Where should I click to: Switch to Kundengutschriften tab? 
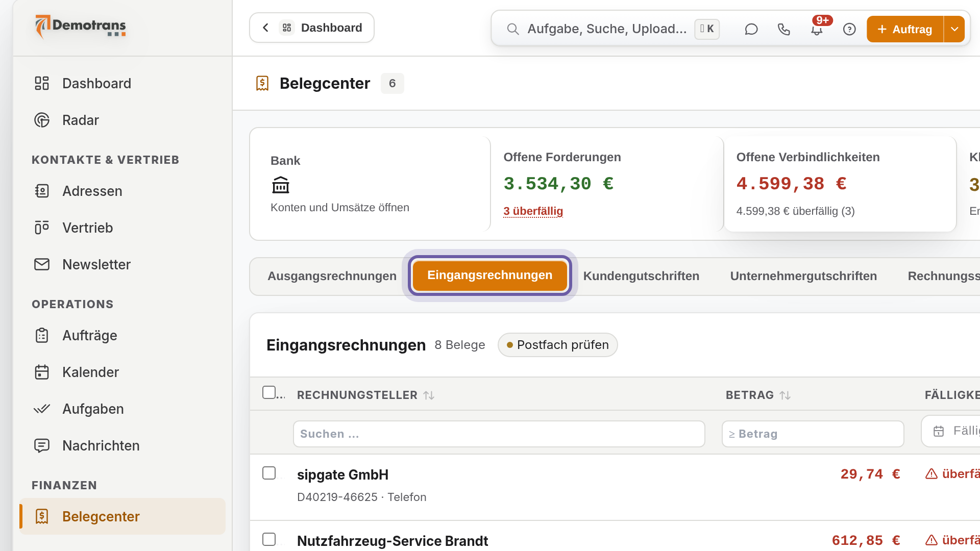point(641,276)
